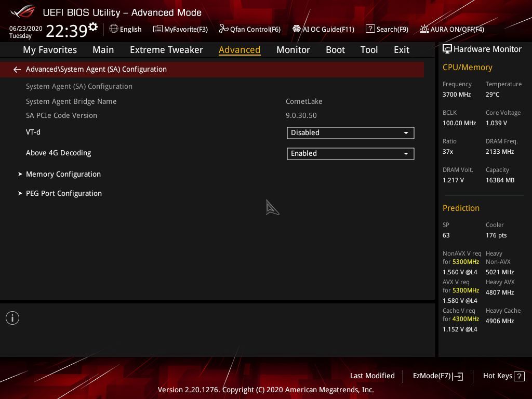Open Search(F9) text label
Image resolution: width=532 pixels, height=399 pixels.
click(392, 30)
